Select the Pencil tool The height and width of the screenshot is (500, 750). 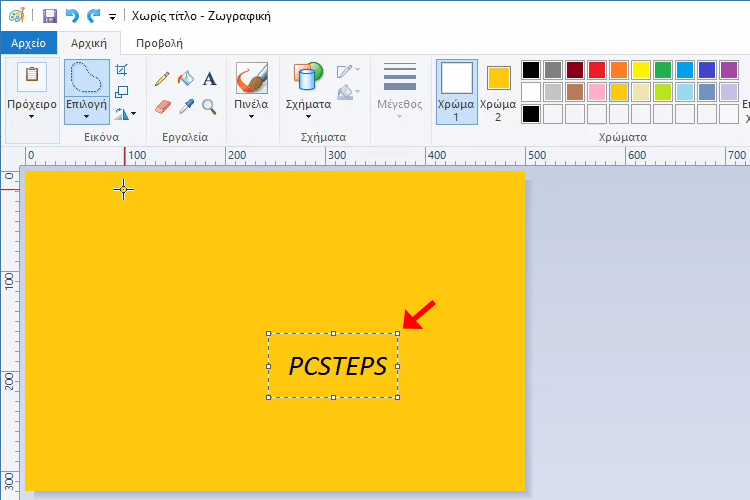(x=162, y=78)
